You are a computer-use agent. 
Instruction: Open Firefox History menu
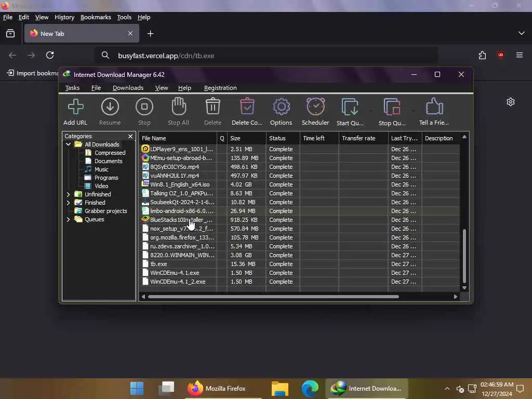pyautogui.click(x=64, y=17)
